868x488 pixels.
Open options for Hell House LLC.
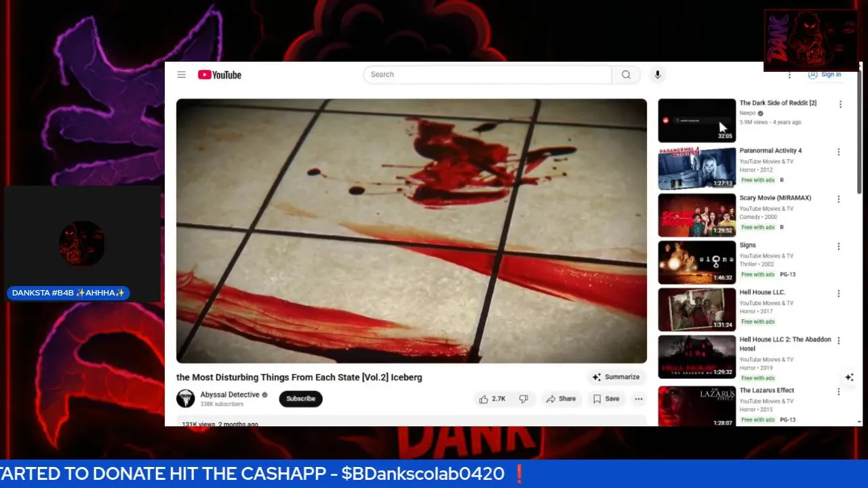click(x=839, y=293)
